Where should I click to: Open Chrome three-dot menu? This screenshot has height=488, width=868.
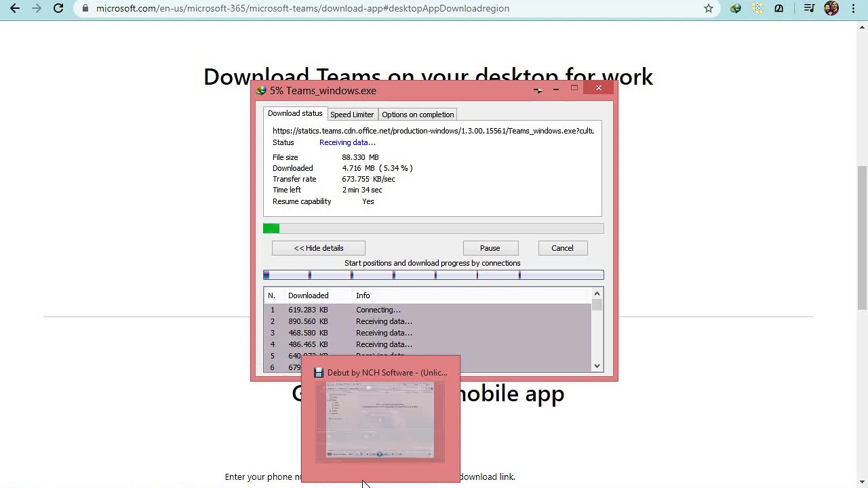pos(853,8)
